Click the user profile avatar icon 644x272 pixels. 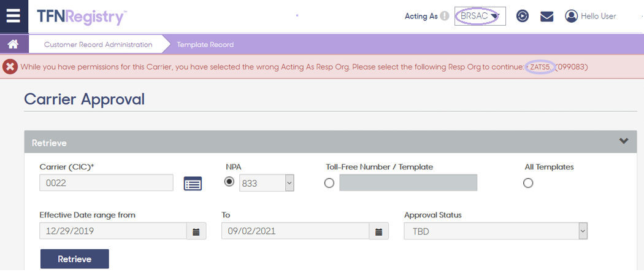[x=571, y=16]
